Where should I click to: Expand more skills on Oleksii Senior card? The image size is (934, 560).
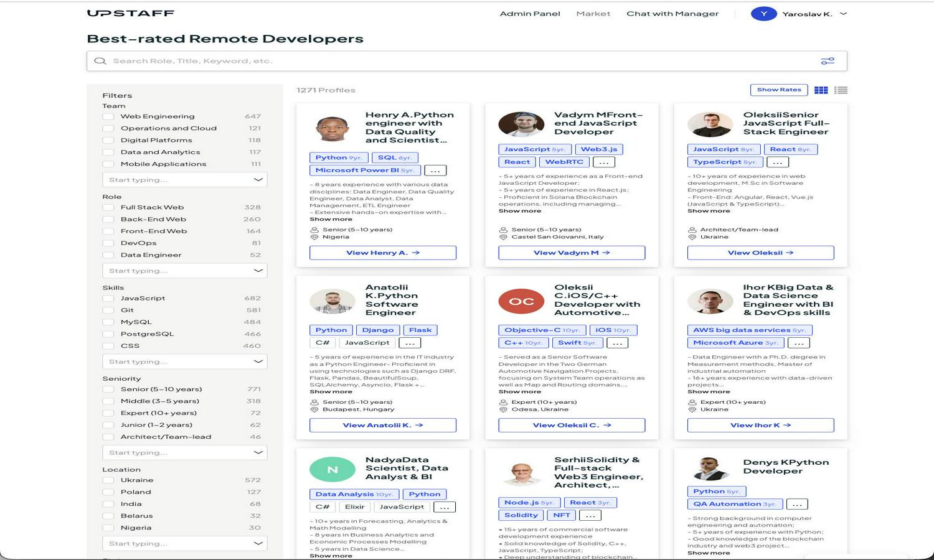[x=778, y=162]
